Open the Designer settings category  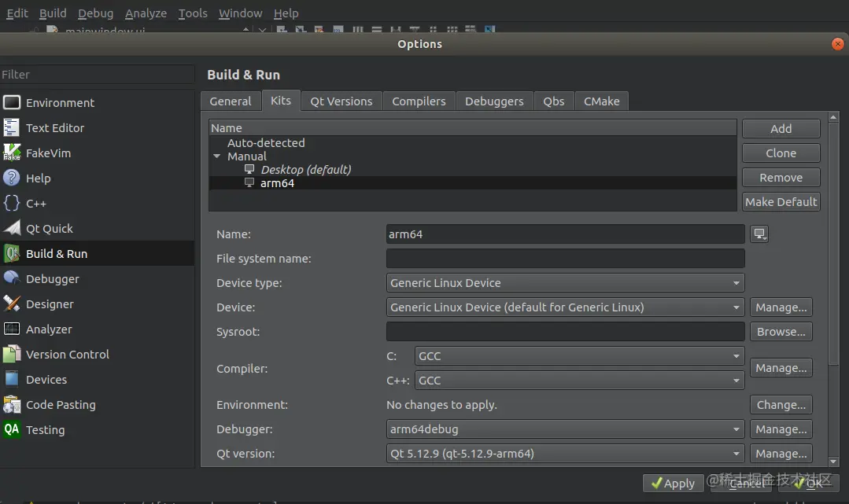pyautogui.click(x=98, y=304)
